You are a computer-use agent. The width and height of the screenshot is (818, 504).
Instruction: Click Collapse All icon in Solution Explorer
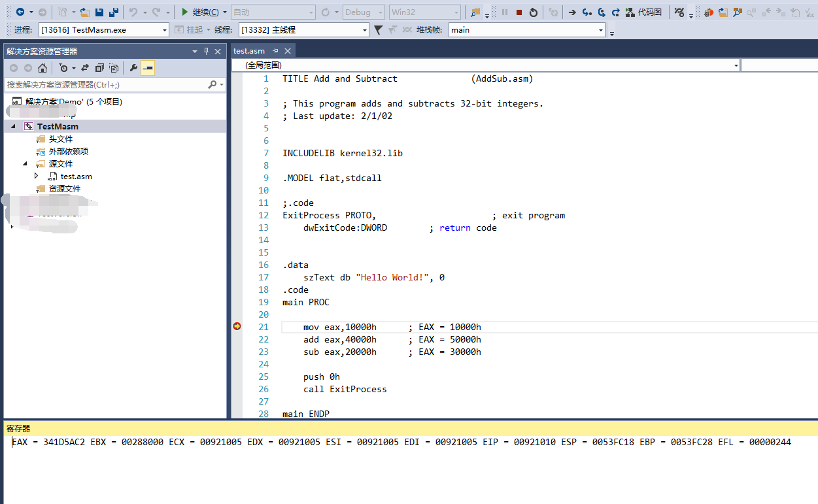99,68
